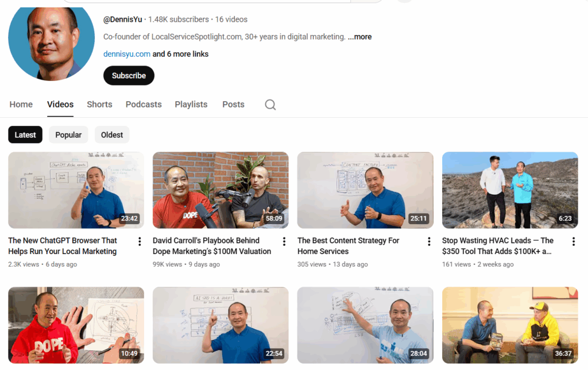This screenshot has height=370, width=588.
Task: Select the Popular sort filter chip
Action: [68, 135]
